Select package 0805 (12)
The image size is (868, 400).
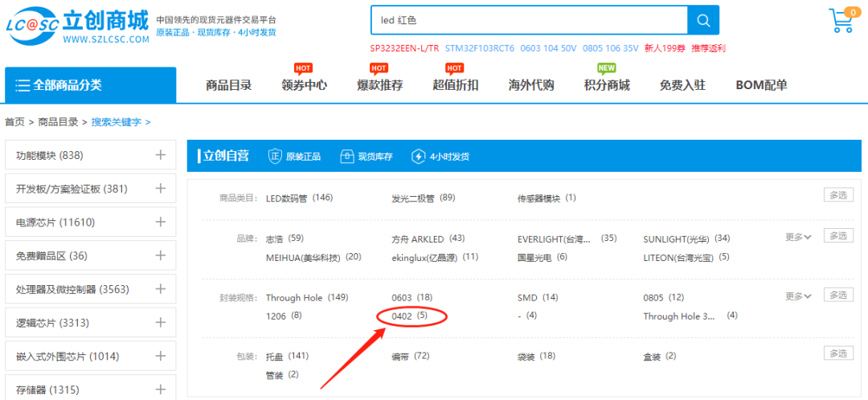[664, 298]
